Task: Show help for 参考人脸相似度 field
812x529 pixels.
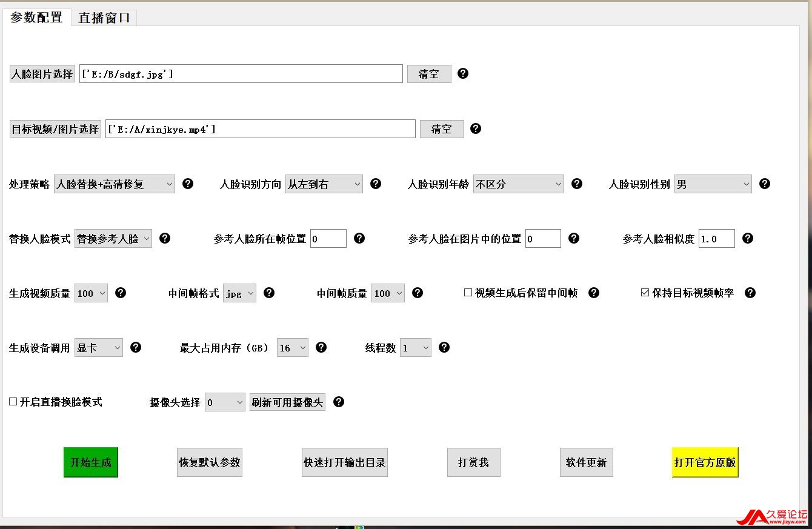Action: click(x=748, y=238)
